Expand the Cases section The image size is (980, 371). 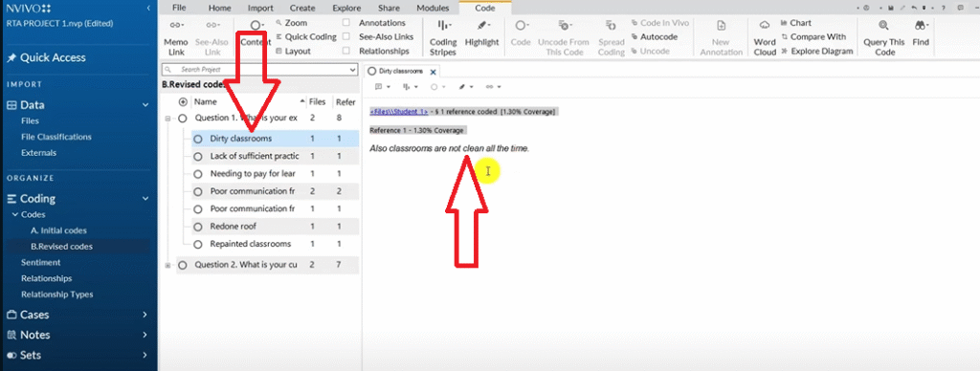coord(145,315)
